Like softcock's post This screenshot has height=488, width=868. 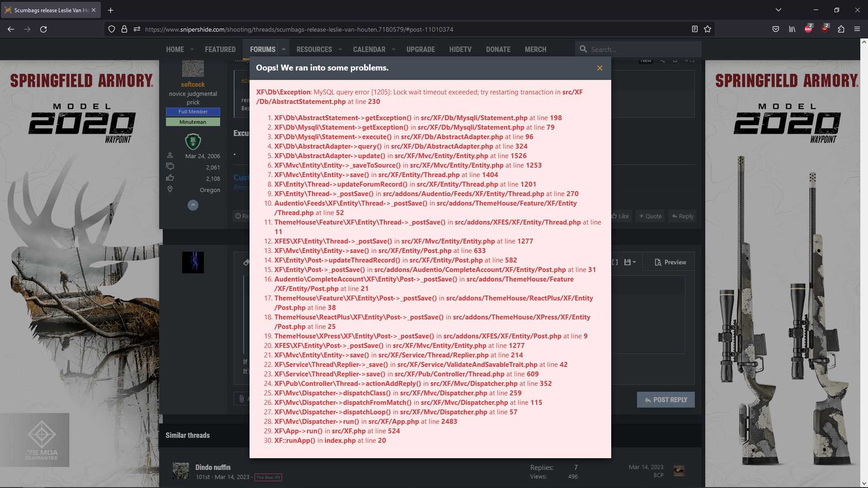[x=620, y=216]
